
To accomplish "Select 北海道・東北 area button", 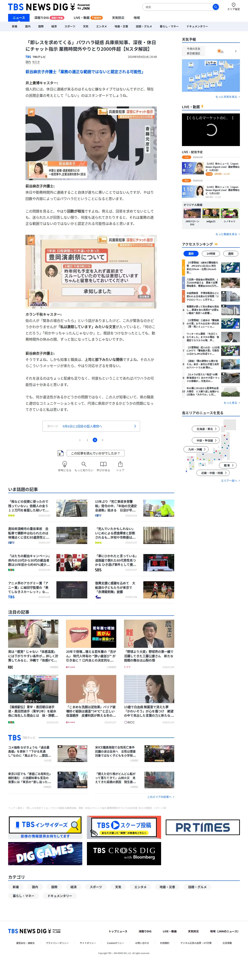I will click(206, 429).
